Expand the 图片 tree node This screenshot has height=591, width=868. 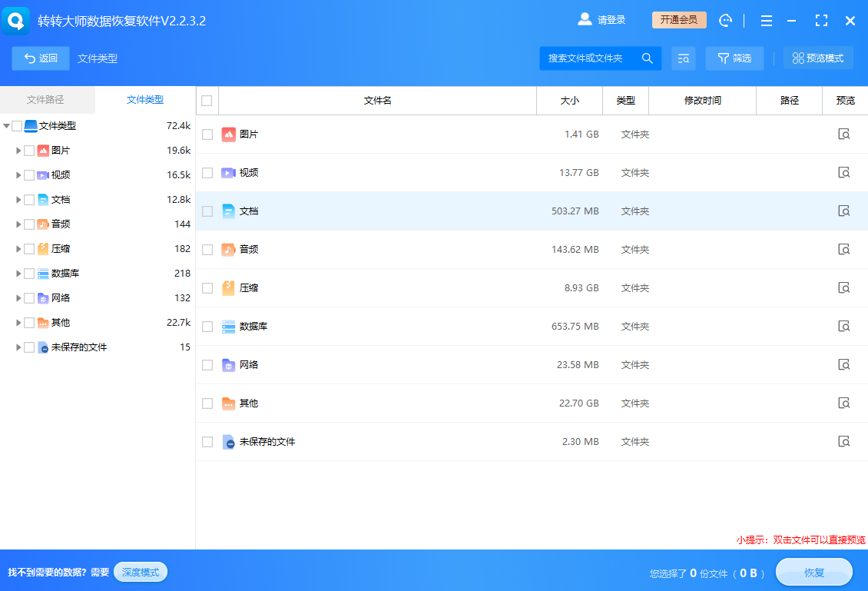[18, 150]
